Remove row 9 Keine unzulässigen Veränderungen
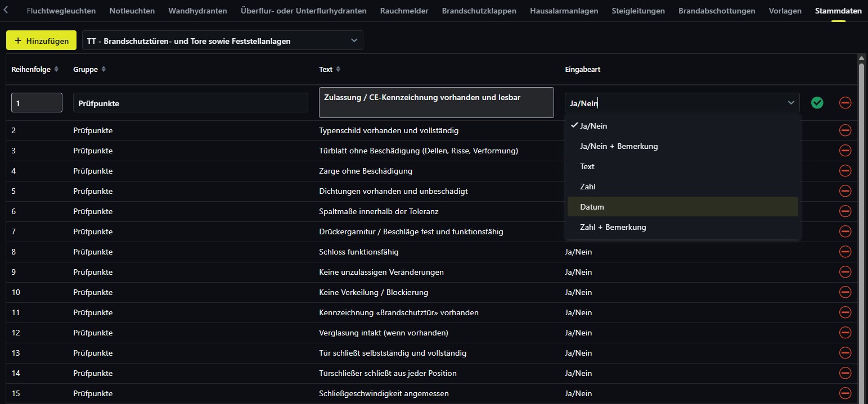The height and width of the screenshot is (404, 868). pyautogui.click(x=845, y=272)
